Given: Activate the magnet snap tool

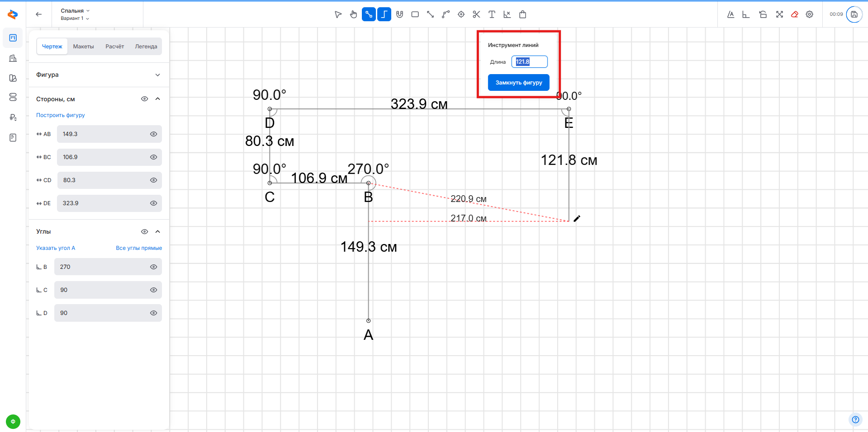Looking at the screenshot, I should tap(399, 14).
